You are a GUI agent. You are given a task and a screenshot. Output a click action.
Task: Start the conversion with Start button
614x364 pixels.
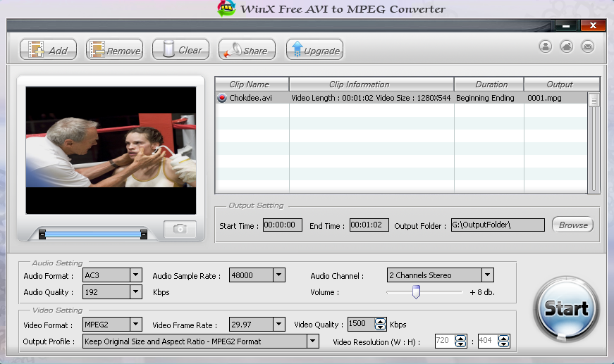pos(566,309)
